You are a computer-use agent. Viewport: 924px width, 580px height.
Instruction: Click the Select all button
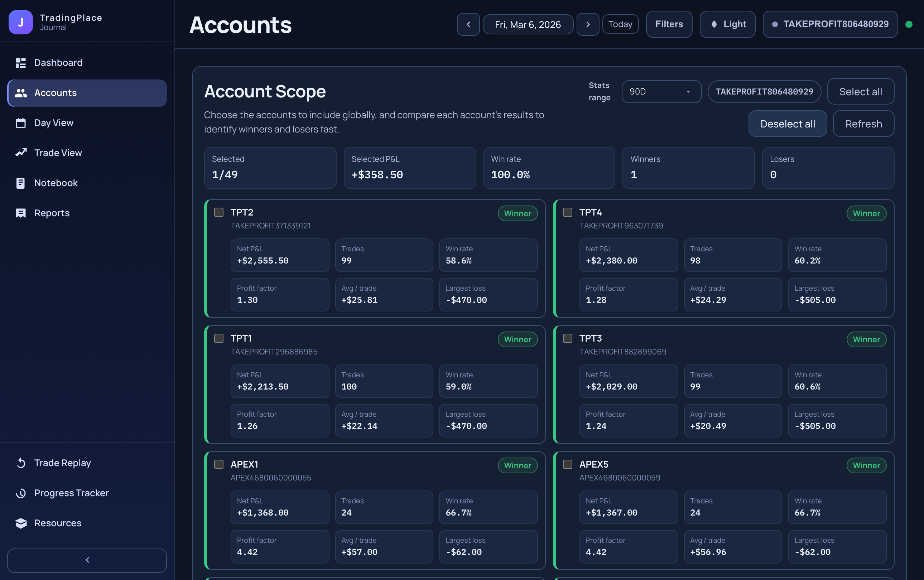(x=861, y=91)
